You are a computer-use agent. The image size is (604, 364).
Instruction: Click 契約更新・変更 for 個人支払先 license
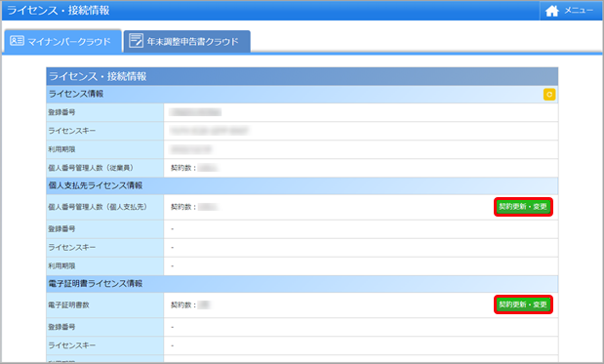pos(523,207)
